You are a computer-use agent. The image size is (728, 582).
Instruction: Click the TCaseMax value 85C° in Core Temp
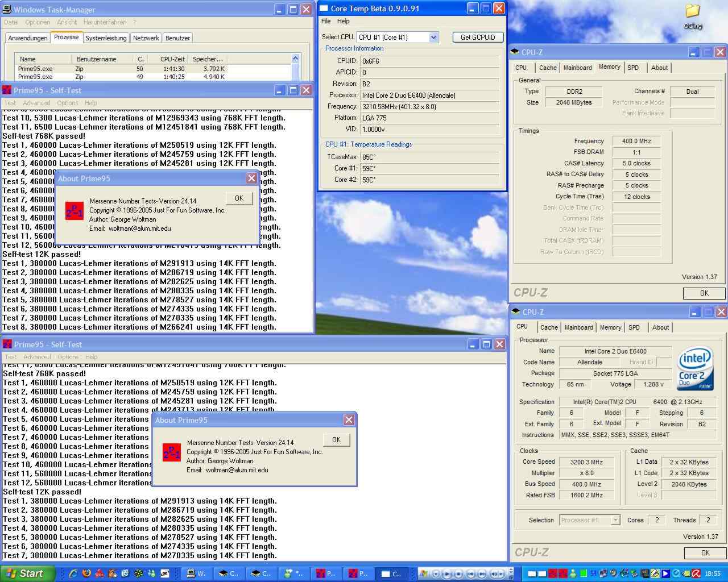pyautogui.click(x=429, y=157)
